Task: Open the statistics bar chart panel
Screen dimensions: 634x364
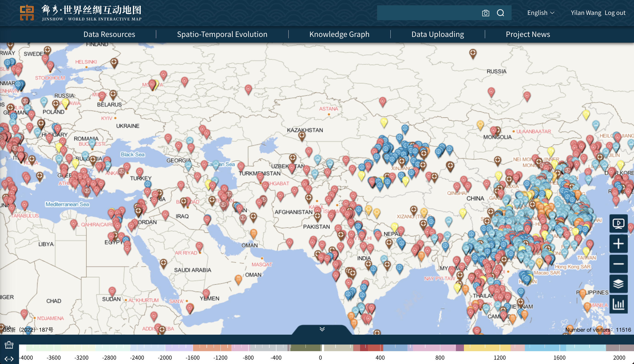Action: click(x=618, y=304)
